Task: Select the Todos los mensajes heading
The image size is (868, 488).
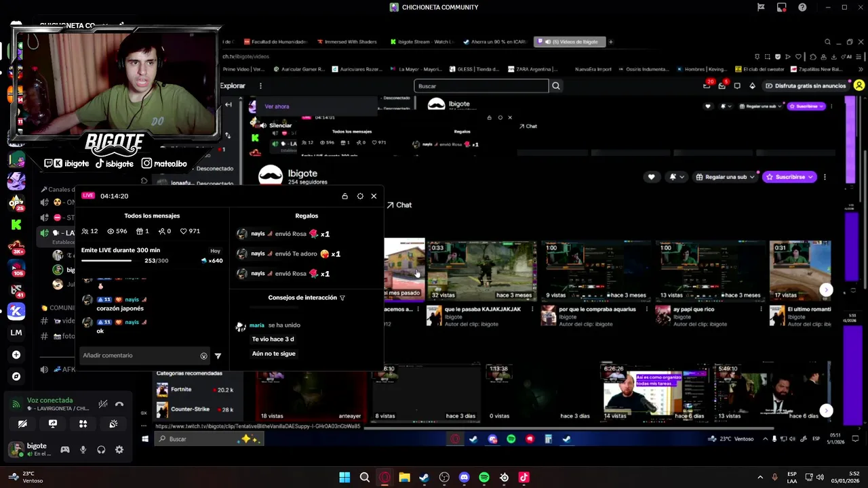Action: (x=152, y=216)
